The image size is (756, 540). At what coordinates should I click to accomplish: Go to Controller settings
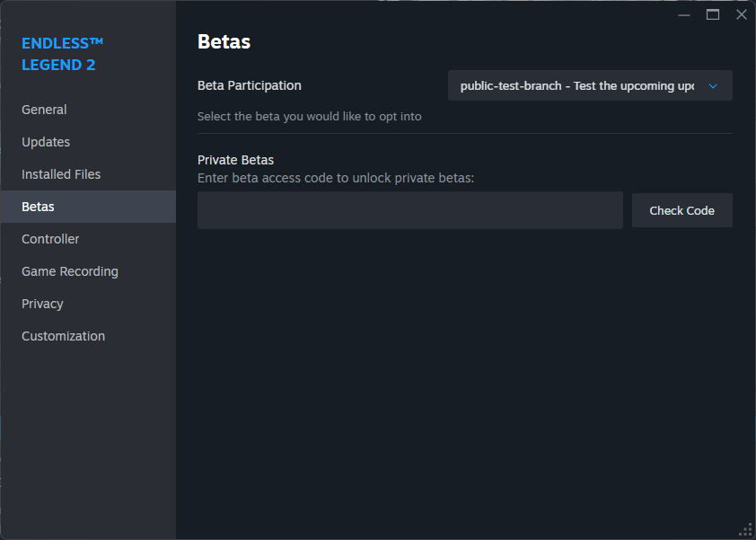(50, 239)
